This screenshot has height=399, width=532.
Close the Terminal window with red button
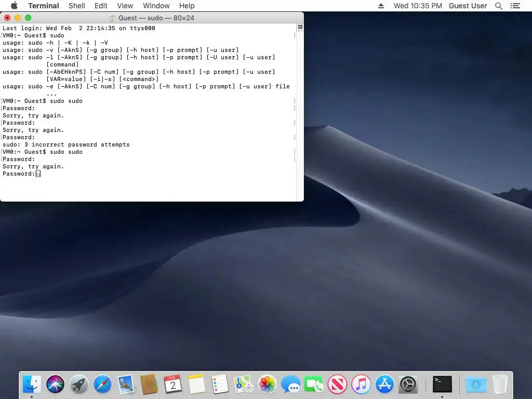[7, 18]
